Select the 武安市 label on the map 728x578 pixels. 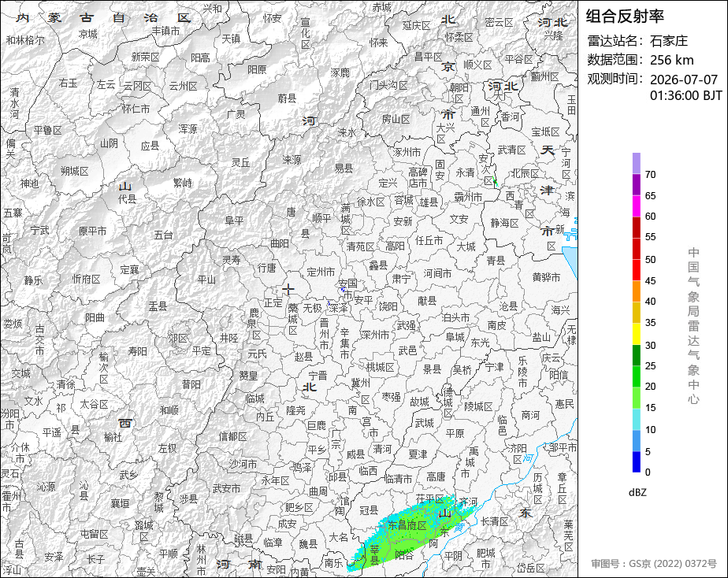(x=226, y=488)
